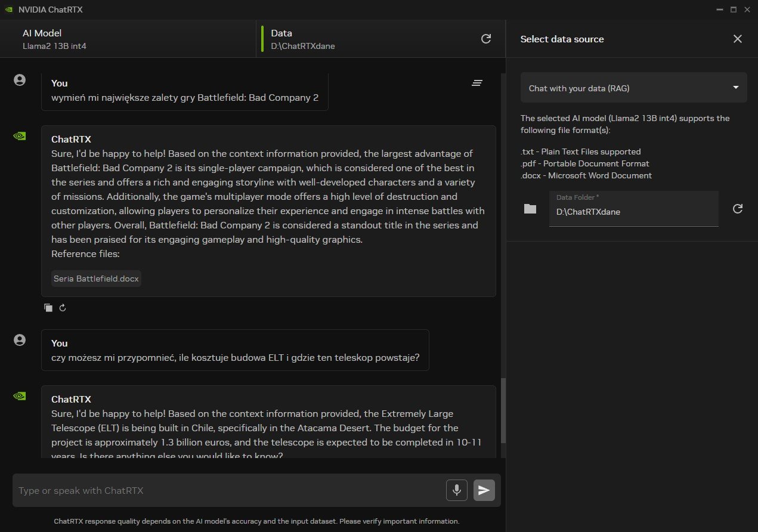Open chat options with the hamburger icon
Viewport: 758px width, 532px height.
click(477, 83)
